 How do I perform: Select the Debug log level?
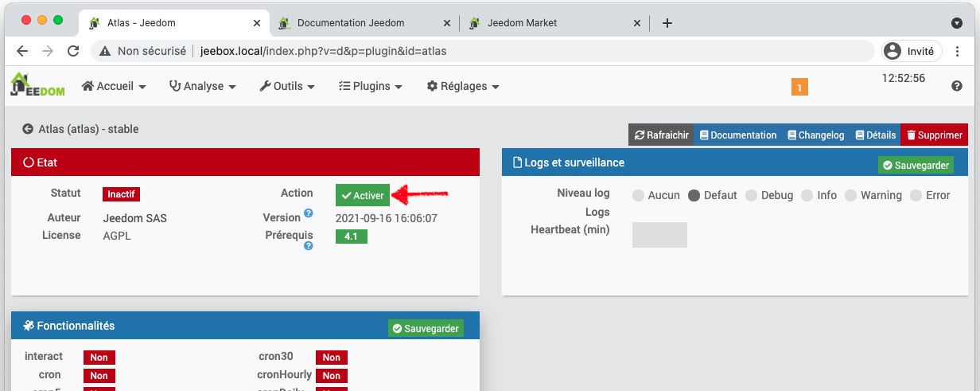tap(751, 195)
